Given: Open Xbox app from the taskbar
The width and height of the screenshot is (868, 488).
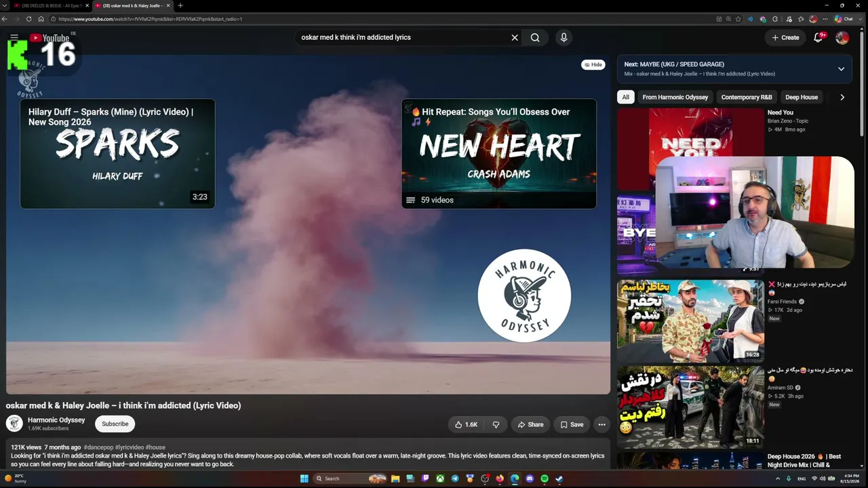Looking at the screenshot, I should 440,479.
